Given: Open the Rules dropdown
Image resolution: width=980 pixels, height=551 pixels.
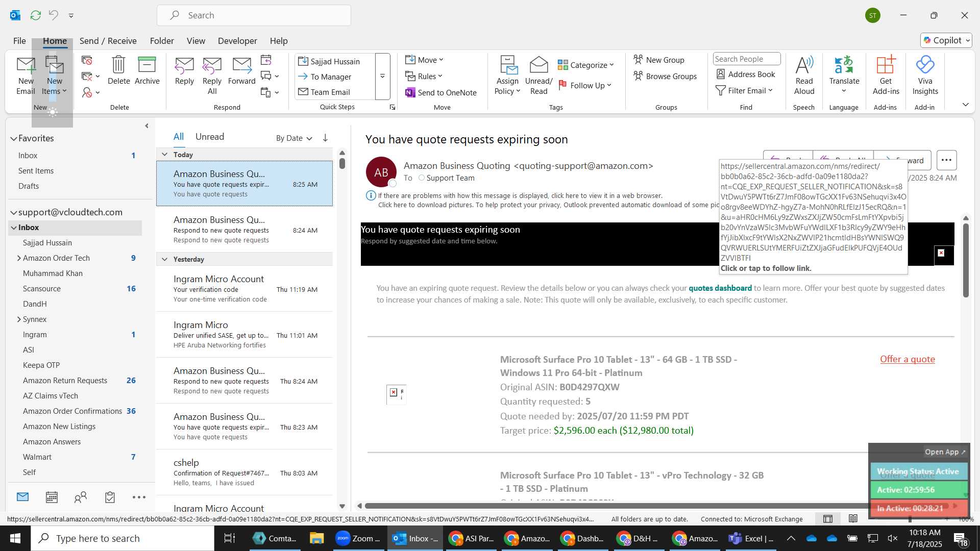Looking at the screenshot, I should point(424,76).
